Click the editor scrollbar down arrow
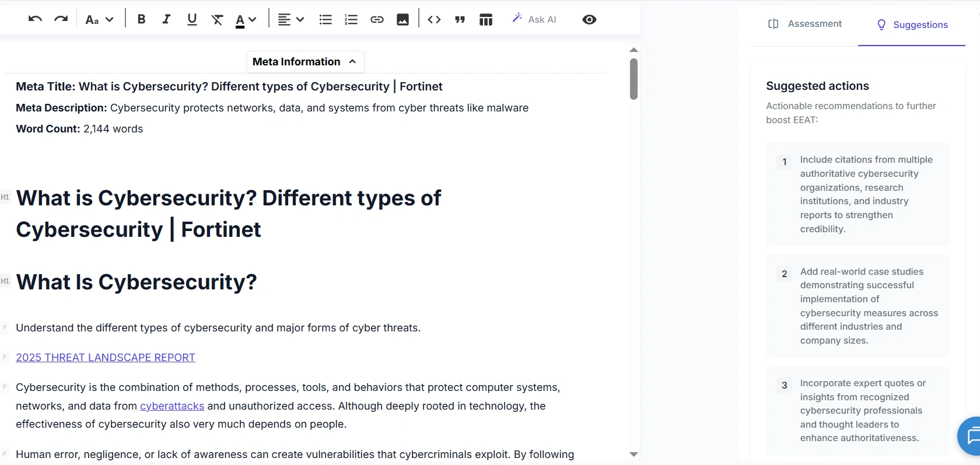Image resolution: width=980 pixels, height=465 pixels. (x=633, y=454)
